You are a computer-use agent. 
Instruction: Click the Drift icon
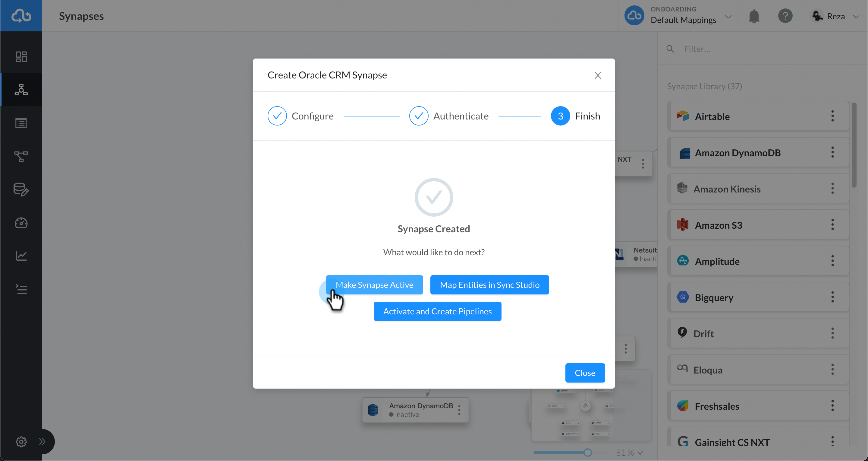[x=682, y=332]
